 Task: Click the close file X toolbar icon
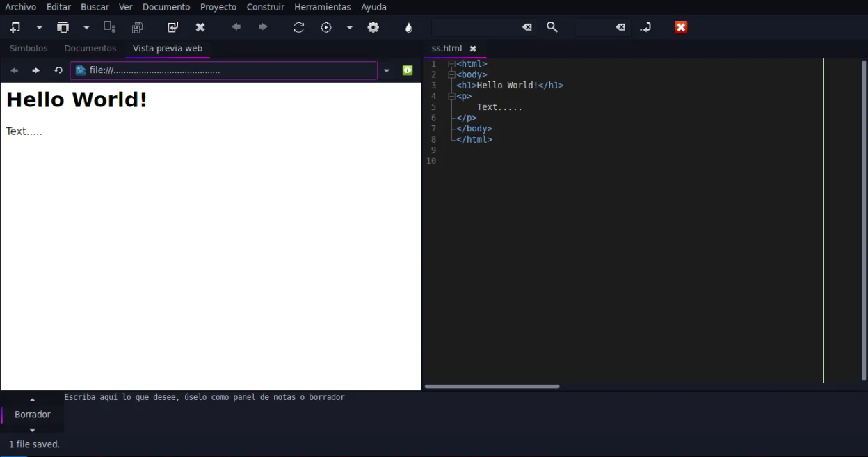coord(200,27)
